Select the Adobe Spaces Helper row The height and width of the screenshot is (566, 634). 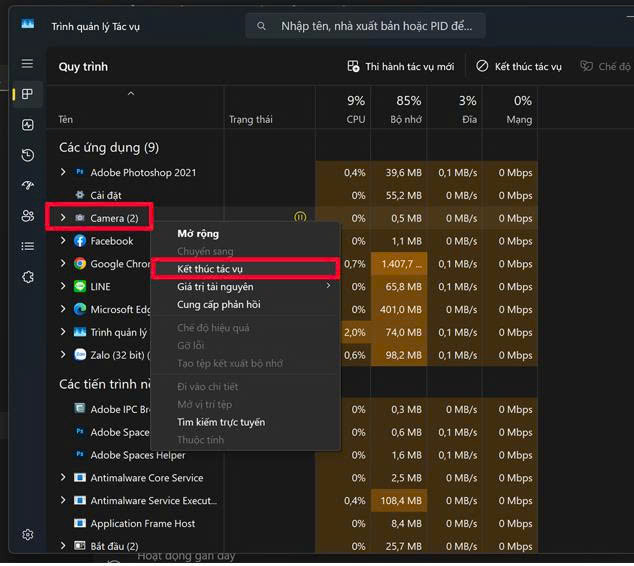293,455
